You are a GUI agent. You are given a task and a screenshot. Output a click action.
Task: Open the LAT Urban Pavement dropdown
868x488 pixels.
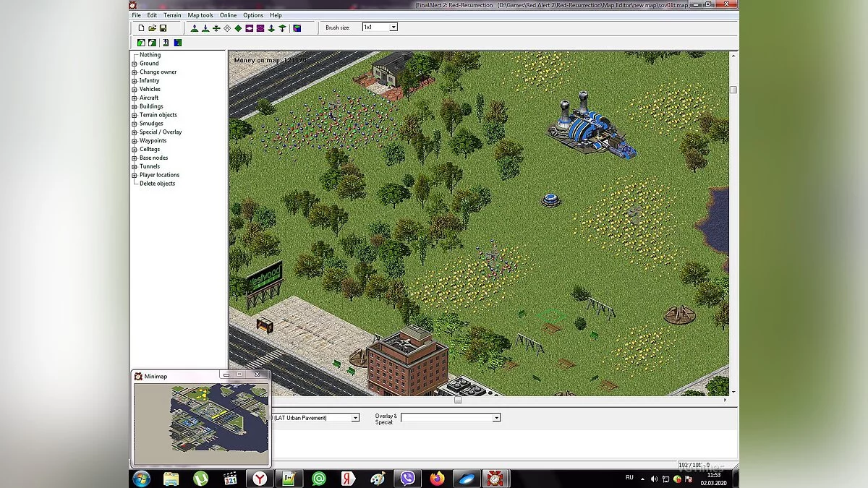pos(354,418)
